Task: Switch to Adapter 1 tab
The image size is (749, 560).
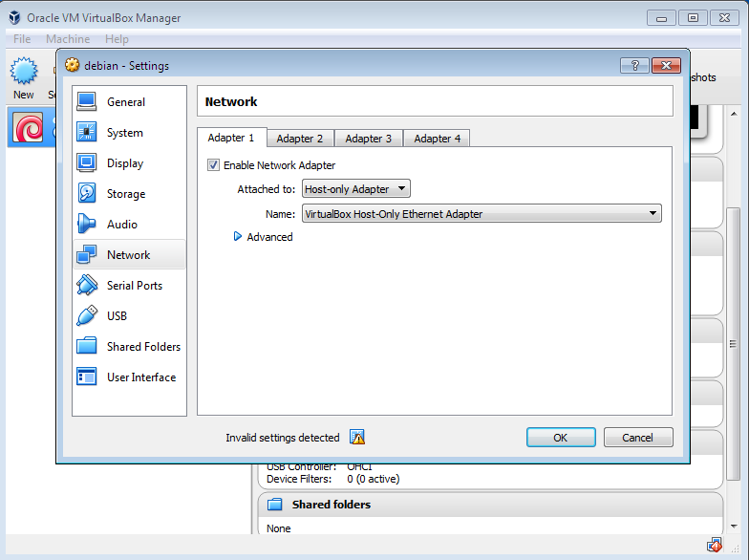Action: [x=231, y=138]
